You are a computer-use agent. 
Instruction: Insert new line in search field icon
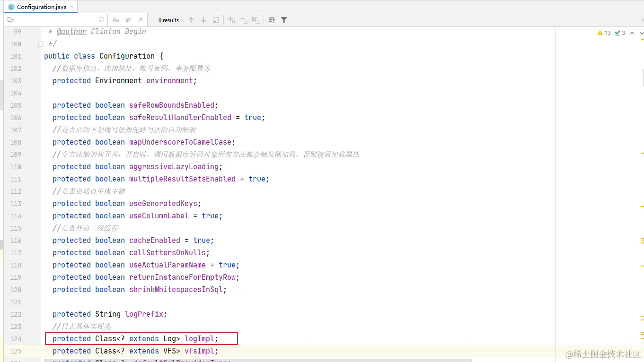coord(101,20)
